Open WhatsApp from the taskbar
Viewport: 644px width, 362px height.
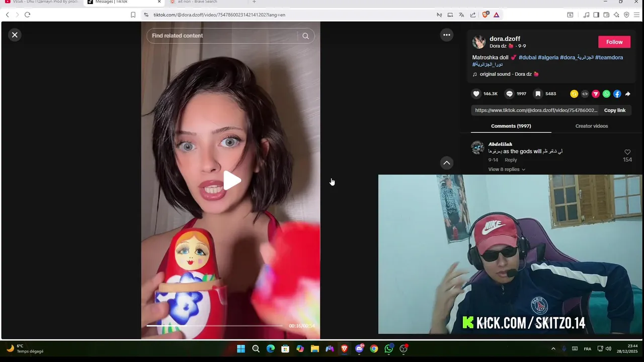click(389, 348)
